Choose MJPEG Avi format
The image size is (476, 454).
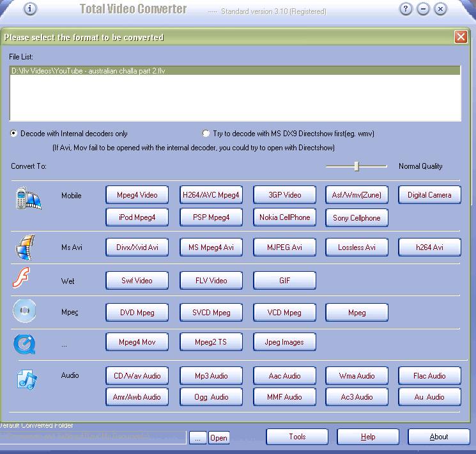[x=284, y=247]
